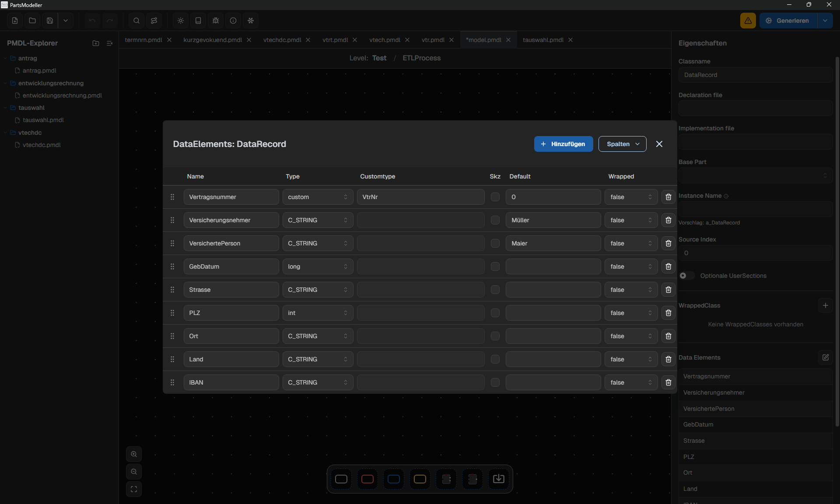Toggle Optionale UserSections switch
Screen dimensions: 840x504
pyautogui.click(x=686, y=276)
